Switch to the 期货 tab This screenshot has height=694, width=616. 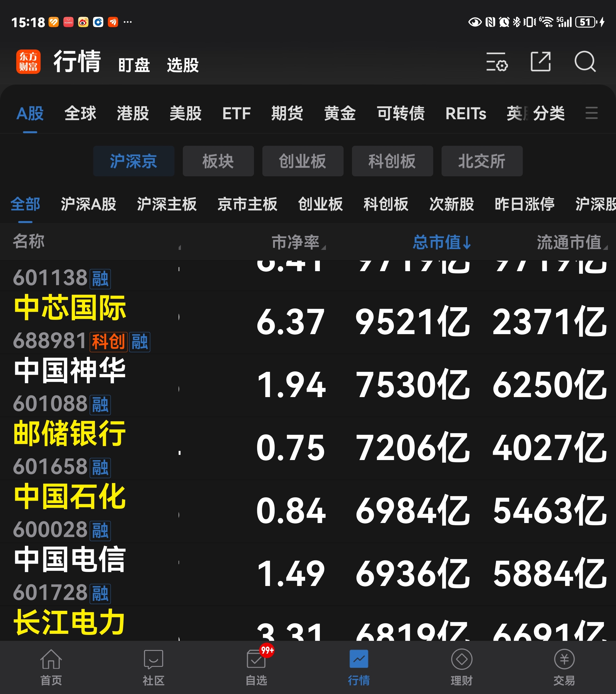pos(287,113)
